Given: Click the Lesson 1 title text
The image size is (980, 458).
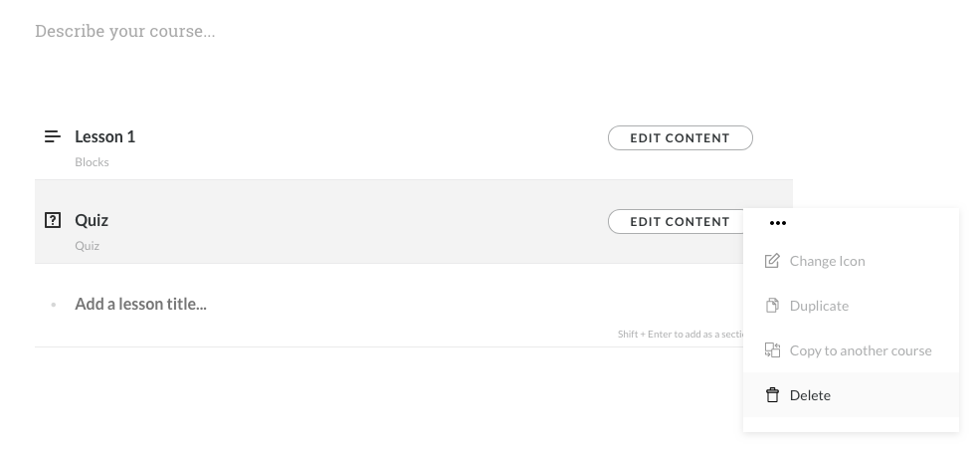Looking at the screenshot, I should 105,136.
